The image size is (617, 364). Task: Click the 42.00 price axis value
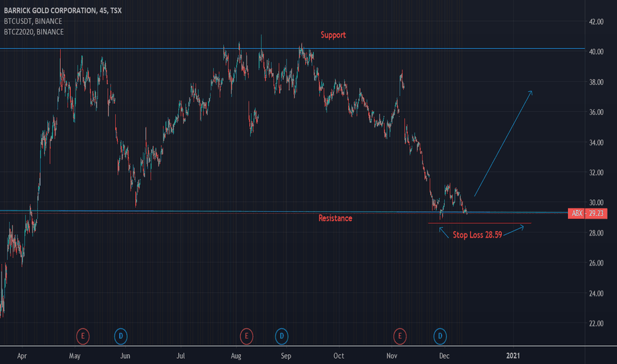[x=596, y=22]
